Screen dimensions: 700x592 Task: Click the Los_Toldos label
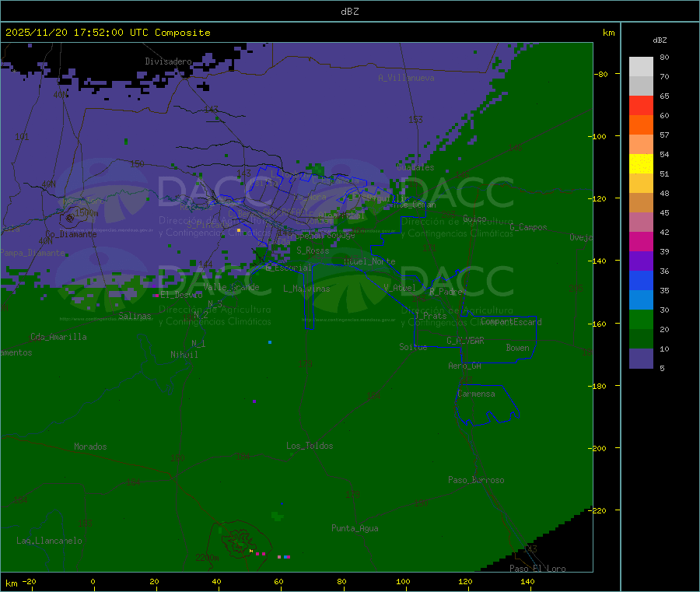tap(310, 446)
